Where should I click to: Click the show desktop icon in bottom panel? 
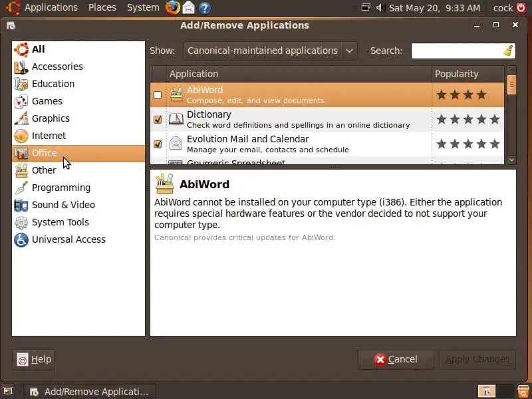point(8,391)
